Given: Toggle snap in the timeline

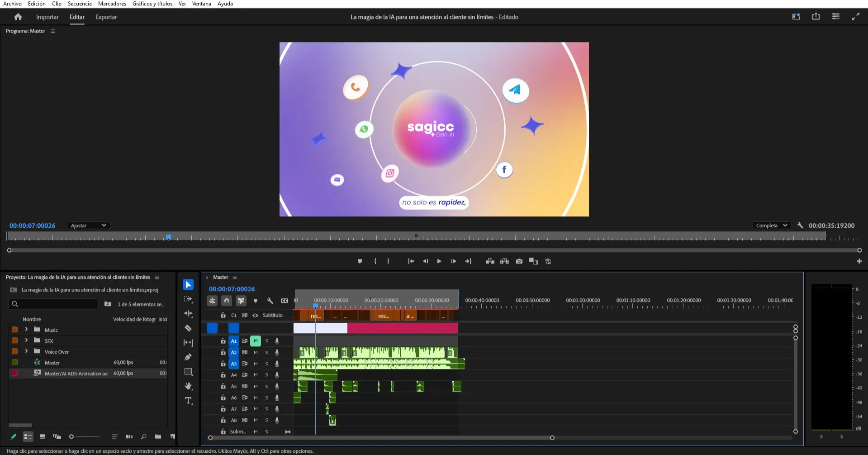Looking at the screenshot, I should [227, 301].
